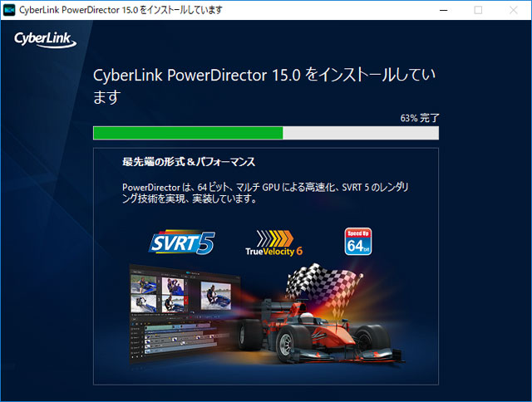Click the CyberLink logo in the installer
Image resolution: width=532 pixels, height=402 pixels.
pos(45,40)
